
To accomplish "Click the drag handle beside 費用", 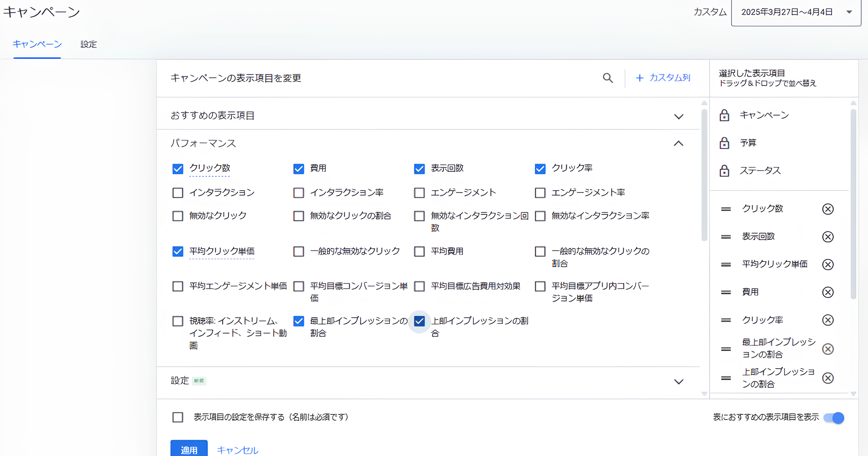I will point(726,292).
